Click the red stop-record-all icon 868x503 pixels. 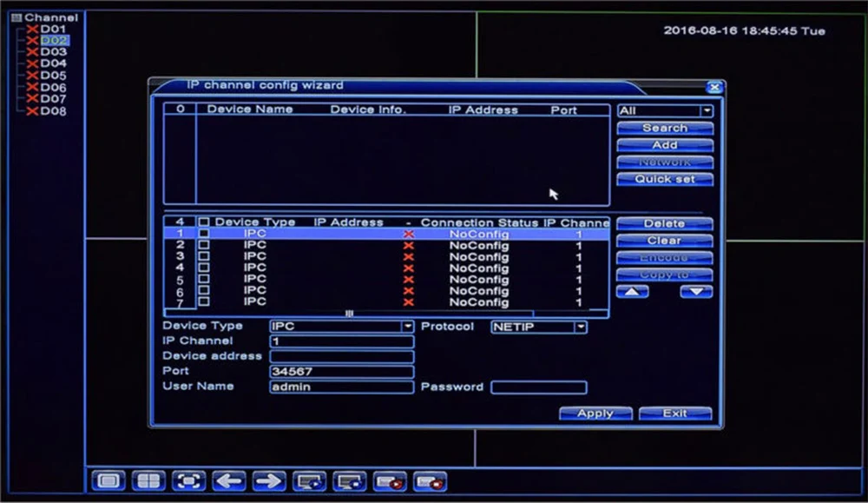click(431, 480)
